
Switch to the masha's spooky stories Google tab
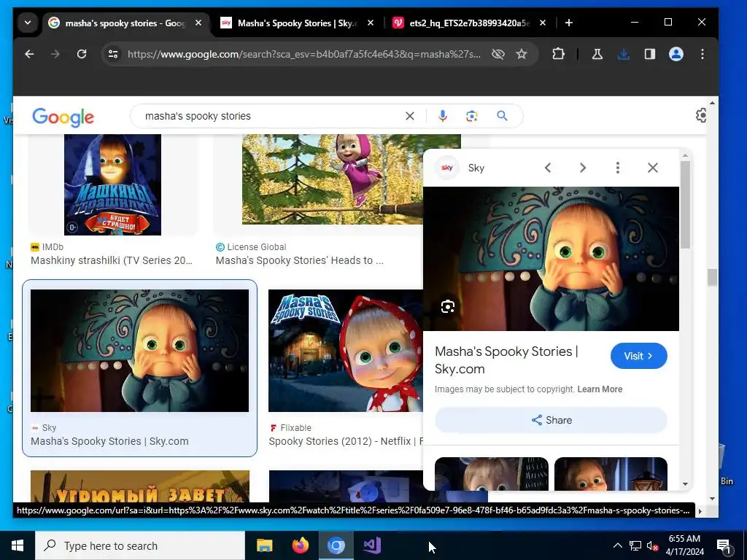tap(125, 23)
